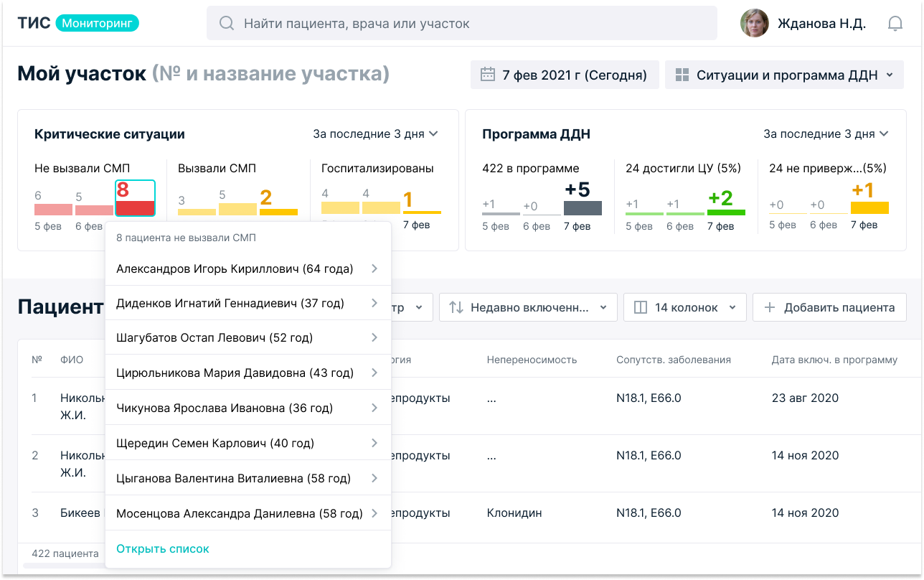The image size is (924, 580).
Task: Click the 422 пациента count label
Action: (x=65, y=553)
